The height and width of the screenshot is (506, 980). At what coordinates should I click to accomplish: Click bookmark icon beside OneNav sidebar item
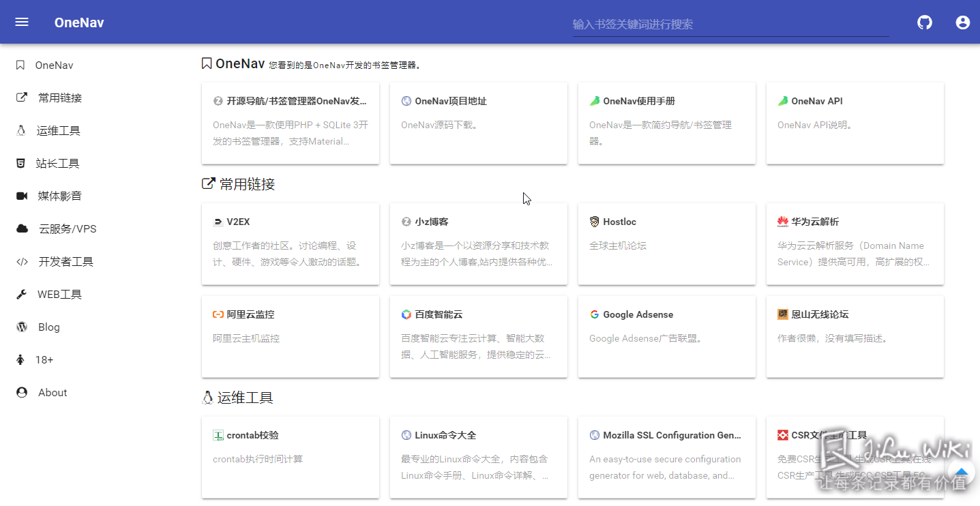click(20, 65)
